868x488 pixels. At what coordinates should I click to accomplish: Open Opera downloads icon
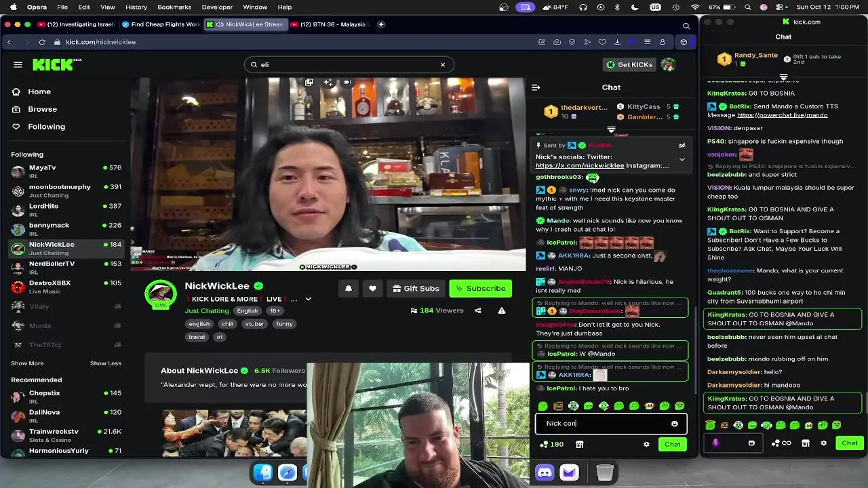(x=617, y=42)
